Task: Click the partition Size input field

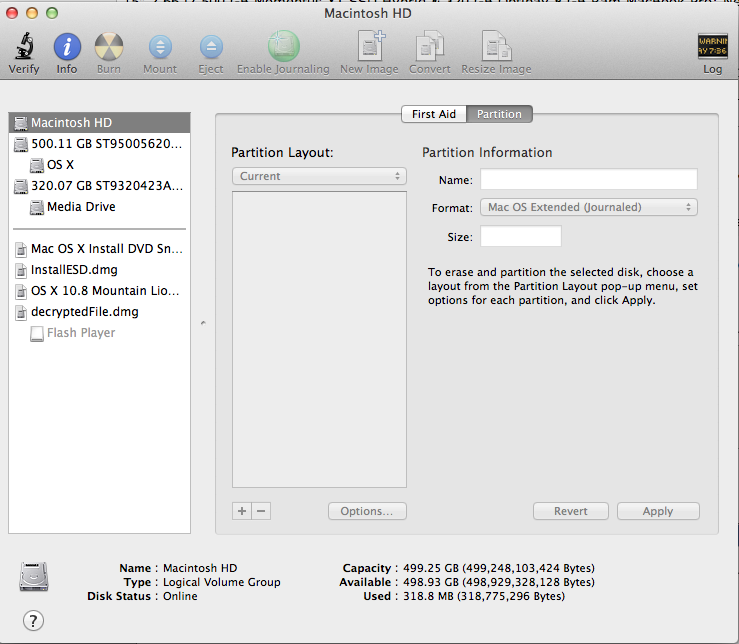Action: click(x=521, y=236)
